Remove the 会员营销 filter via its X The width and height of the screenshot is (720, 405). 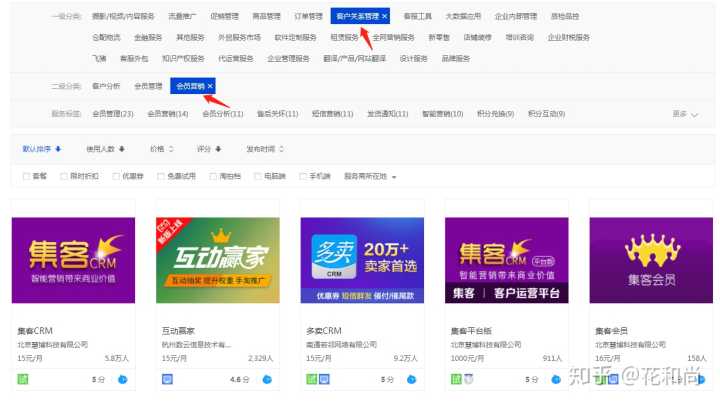[210, 87]
